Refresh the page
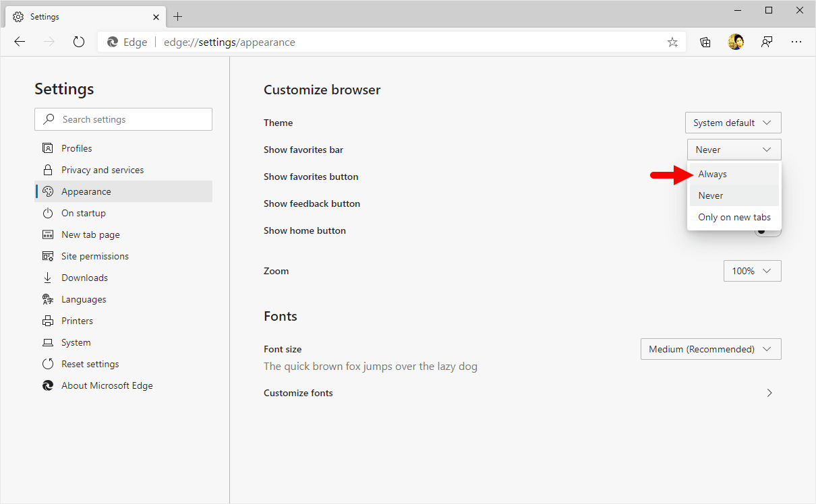Screen dimensions: 816x504 pyautogui.click(x=79, y=42)
